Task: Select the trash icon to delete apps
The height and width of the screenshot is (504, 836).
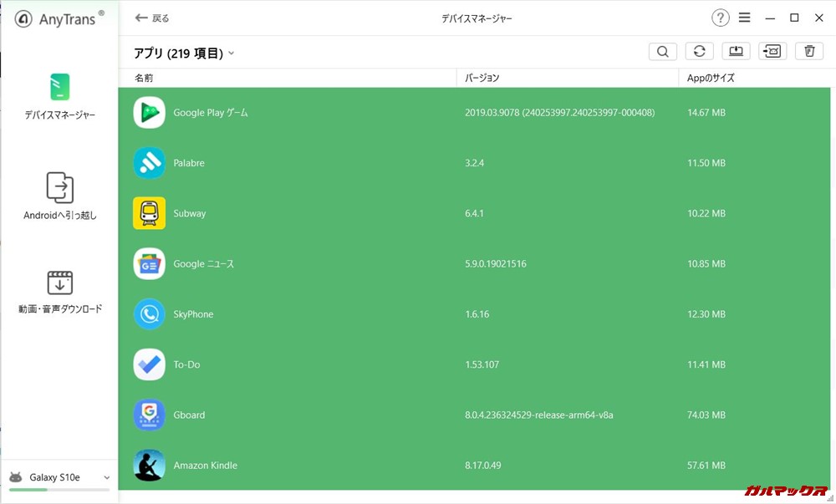Action: point(808,51)
